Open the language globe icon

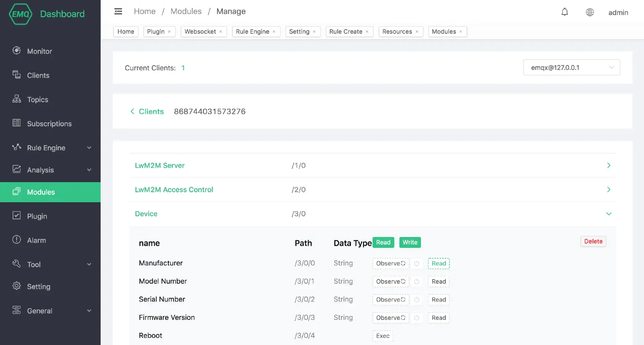589,12
